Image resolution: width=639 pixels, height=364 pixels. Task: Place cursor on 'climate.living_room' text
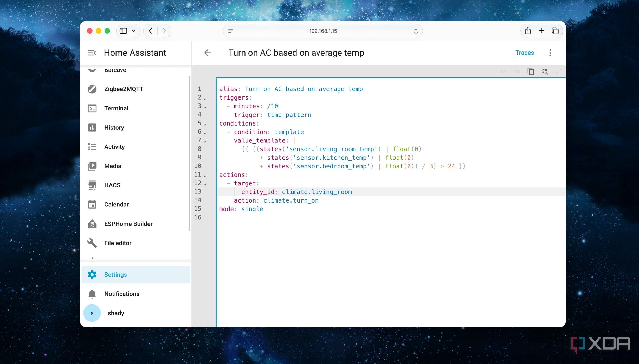(x=317, y=192)
